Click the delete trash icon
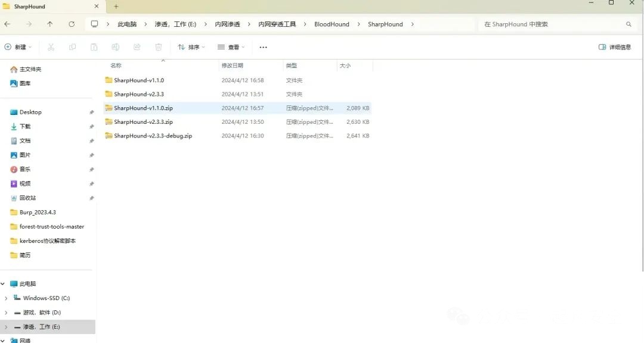This screenshot has width=644, height=343. click(158, 47)
